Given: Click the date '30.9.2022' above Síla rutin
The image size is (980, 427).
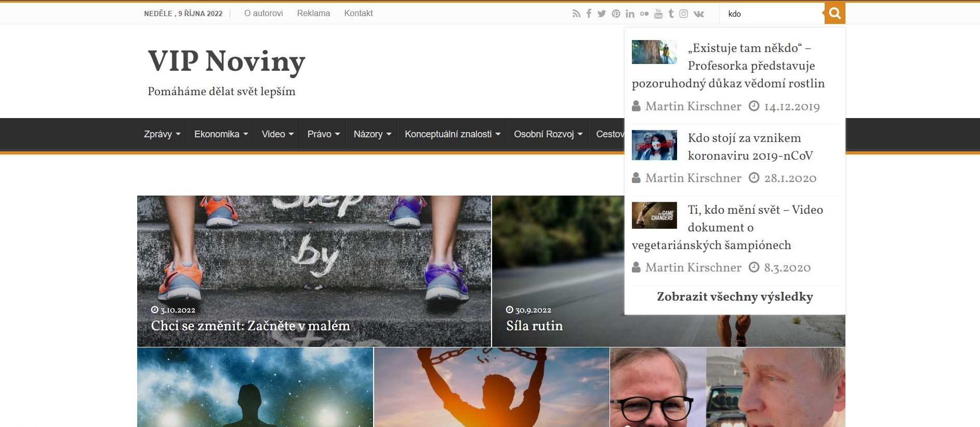Looking at the screenshot, I should [x=533, y=310].
